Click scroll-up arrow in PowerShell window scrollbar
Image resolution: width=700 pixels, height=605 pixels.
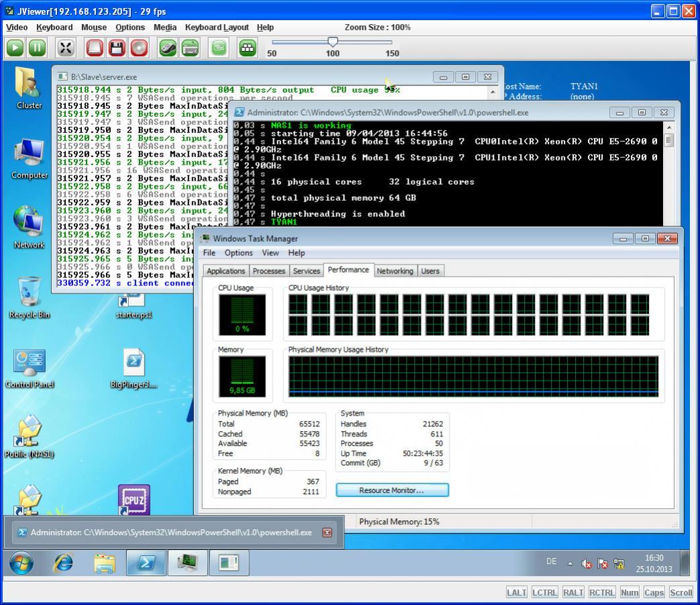click(x=668, y=128)
